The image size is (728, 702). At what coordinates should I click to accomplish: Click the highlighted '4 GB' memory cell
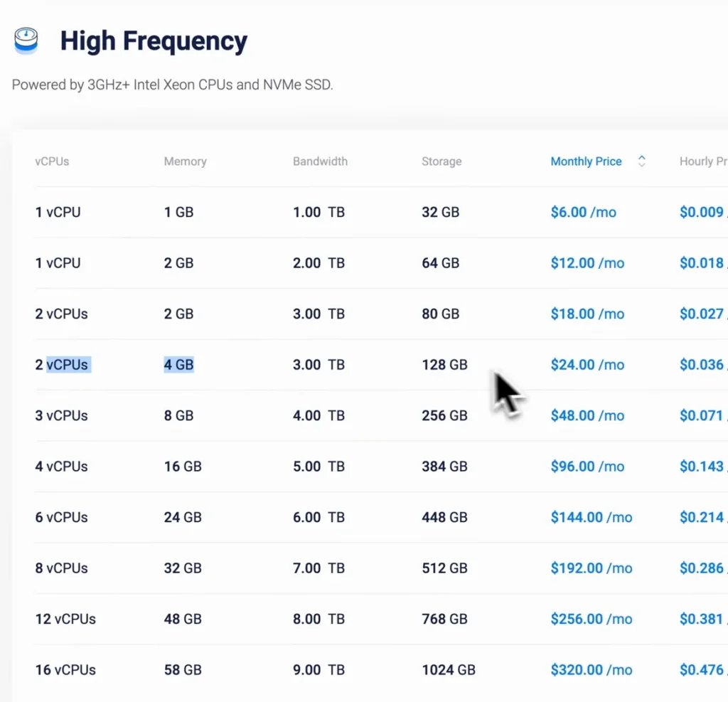(x=178, y=365)
